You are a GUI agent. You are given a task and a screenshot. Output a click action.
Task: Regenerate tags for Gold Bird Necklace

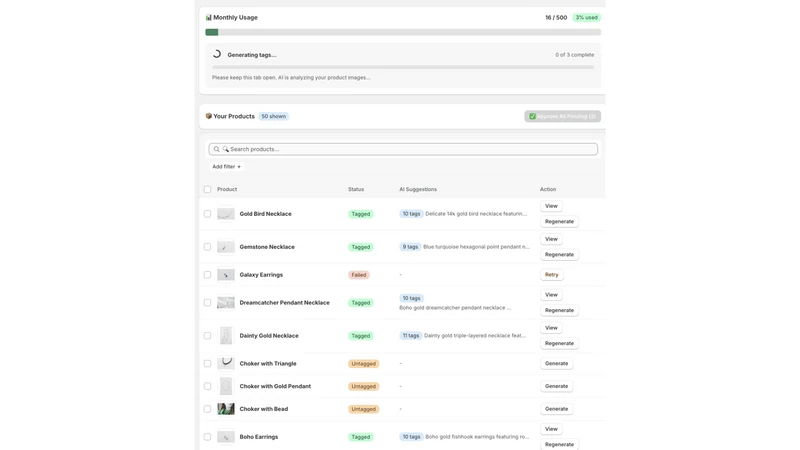[x=559, y=221]
